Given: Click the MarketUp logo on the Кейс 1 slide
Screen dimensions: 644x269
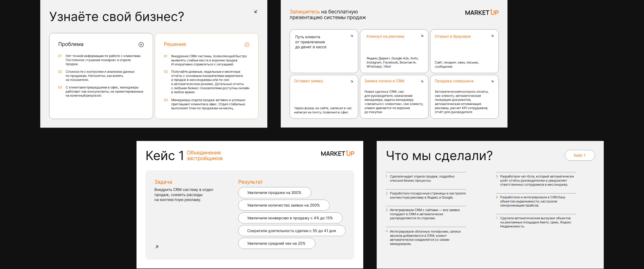Looking at the screenshot, I should click(x=337, y=154).
